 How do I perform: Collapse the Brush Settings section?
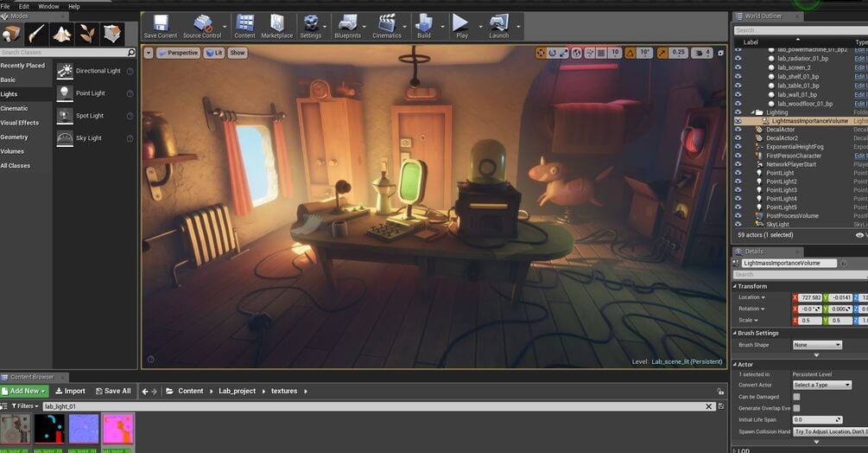point(735,334)
